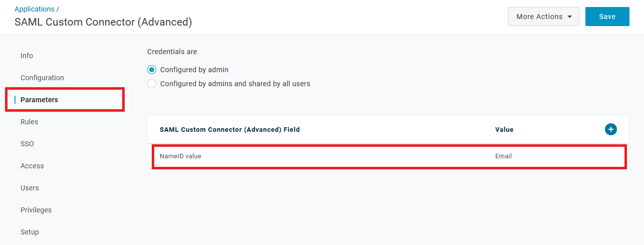Go to the Applications breadcrumb link

coord(35,9)
